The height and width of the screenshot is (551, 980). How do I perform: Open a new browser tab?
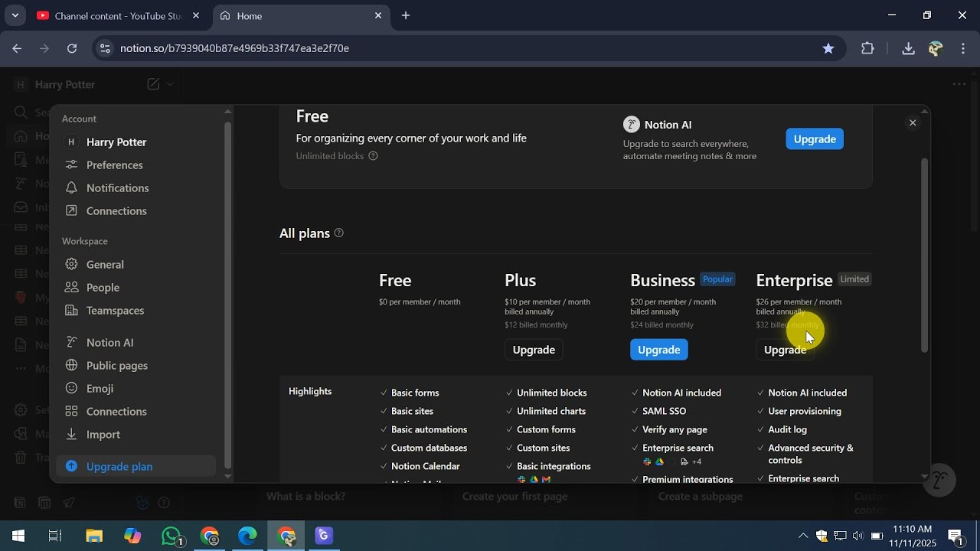point(406,16)
